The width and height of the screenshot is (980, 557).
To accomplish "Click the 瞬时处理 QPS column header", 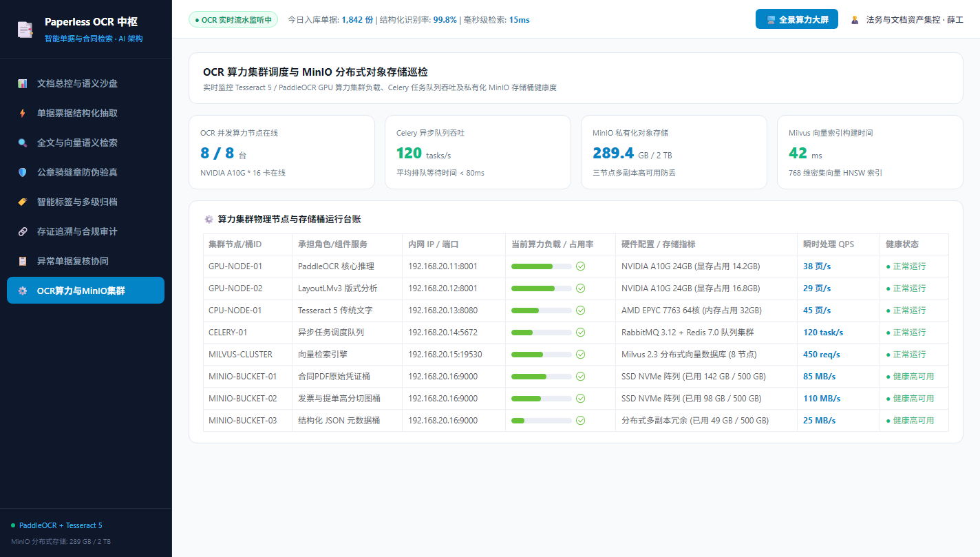I will (839, 244).
